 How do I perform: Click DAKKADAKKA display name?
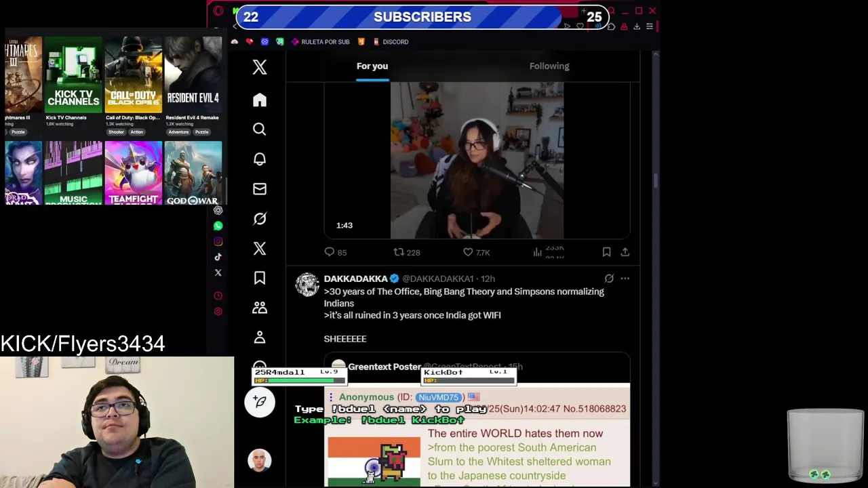(355, 279)
